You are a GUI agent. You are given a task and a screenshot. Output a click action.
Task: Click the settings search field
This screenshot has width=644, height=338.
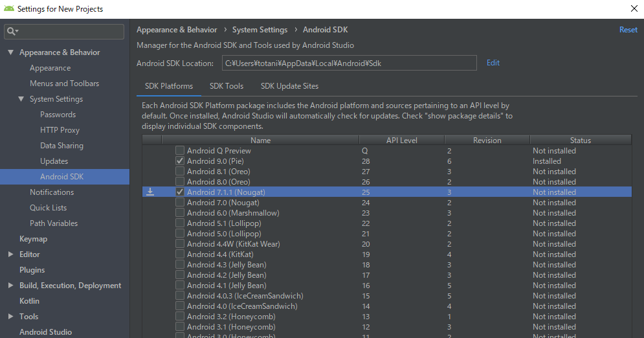(64, 31)
